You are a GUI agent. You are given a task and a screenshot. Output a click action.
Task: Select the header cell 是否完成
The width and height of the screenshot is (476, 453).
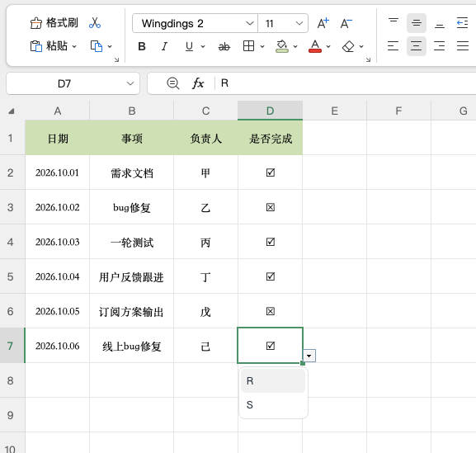(271, 138)
